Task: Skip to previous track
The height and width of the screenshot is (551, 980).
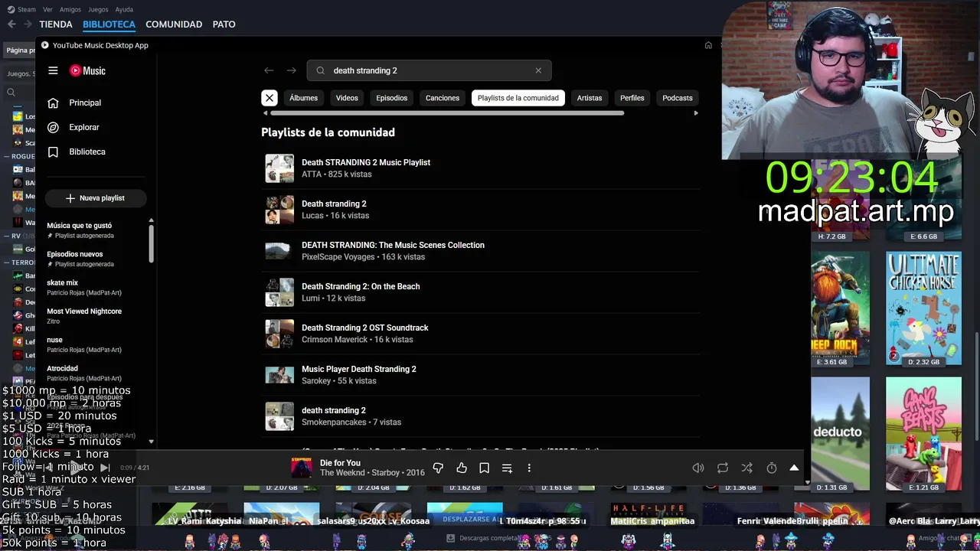Action: coord(48,468)
